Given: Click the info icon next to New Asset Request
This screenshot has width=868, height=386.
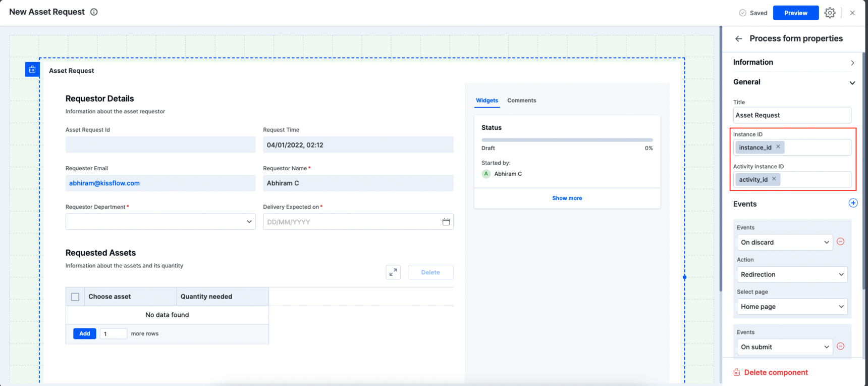Looking at the screenshot, I should 94,12.
